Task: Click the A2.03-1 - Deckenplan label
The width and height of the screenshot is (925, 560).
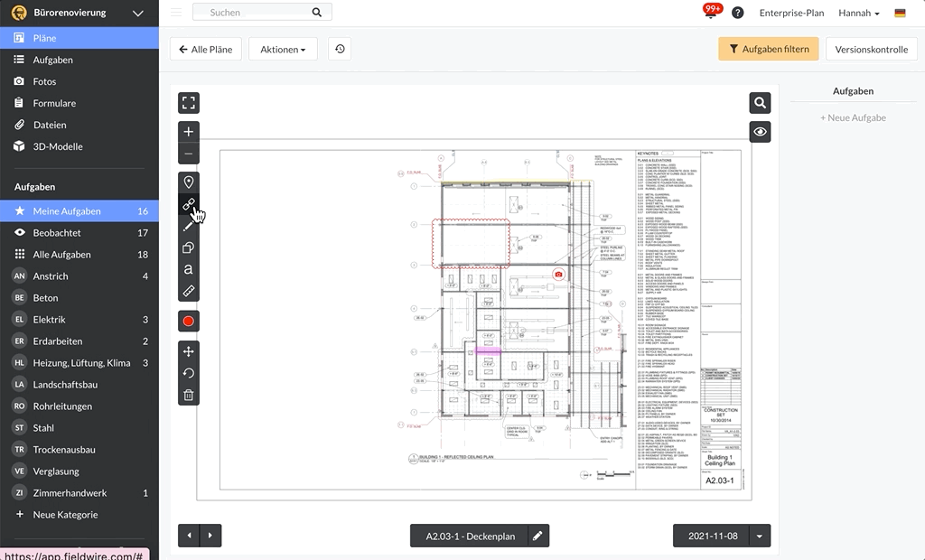Action: coord(470,536)
